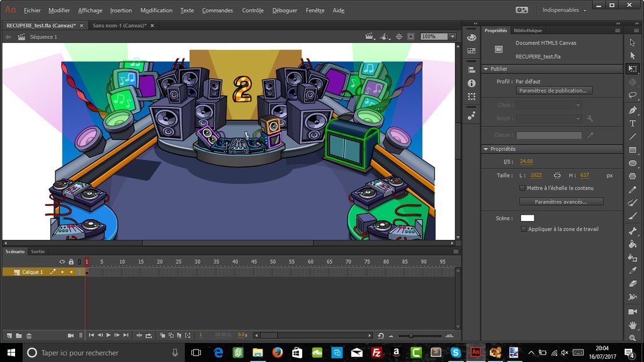644x362 pixels.
Task: Click the Delete layer trash icon
Action: pos(29,336)
